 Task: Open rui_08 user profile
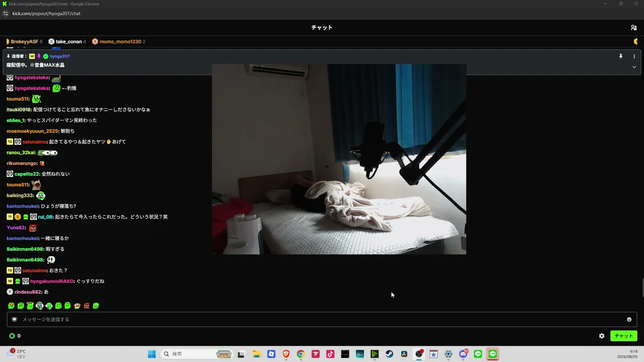point(45,217)
